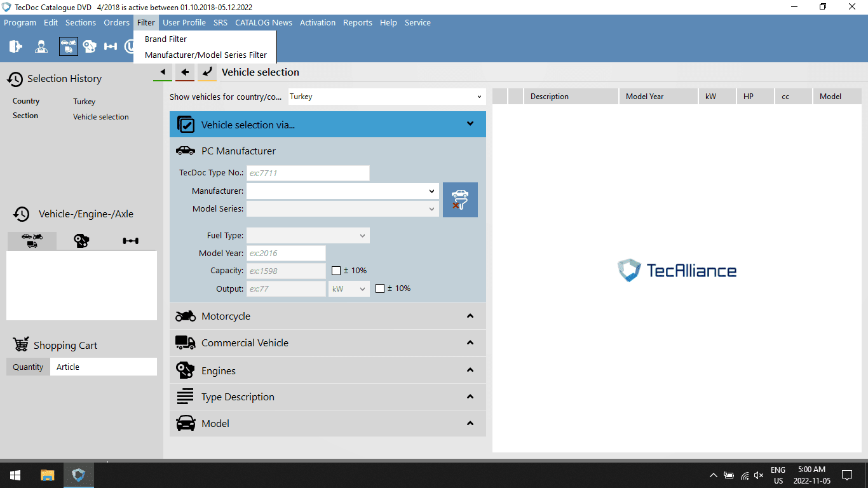This screenshot has width=868, height=488.
Task: Click the mechanic user icon in toolbar
Action: coord(41,46)
